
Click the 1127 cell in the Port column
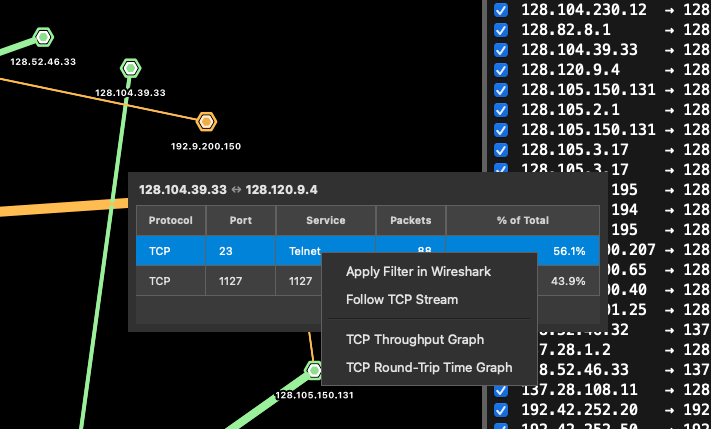(x=241, y=281)
